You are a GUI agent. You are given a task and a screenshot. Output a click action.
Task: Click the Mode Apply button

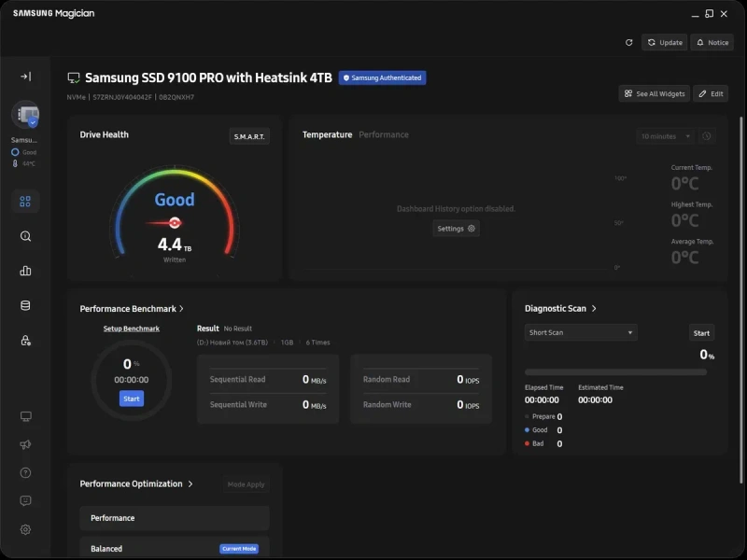[246, 484]
